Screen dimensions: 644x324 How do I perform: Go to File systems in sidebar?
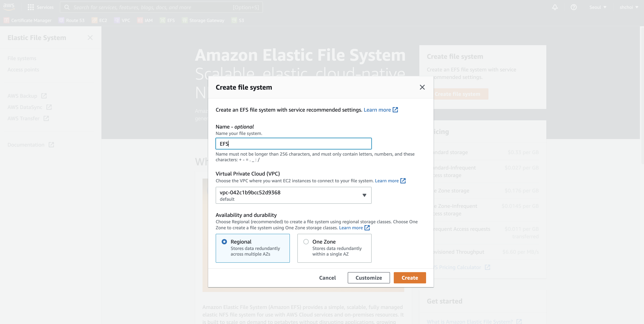(x=22, y=58)
